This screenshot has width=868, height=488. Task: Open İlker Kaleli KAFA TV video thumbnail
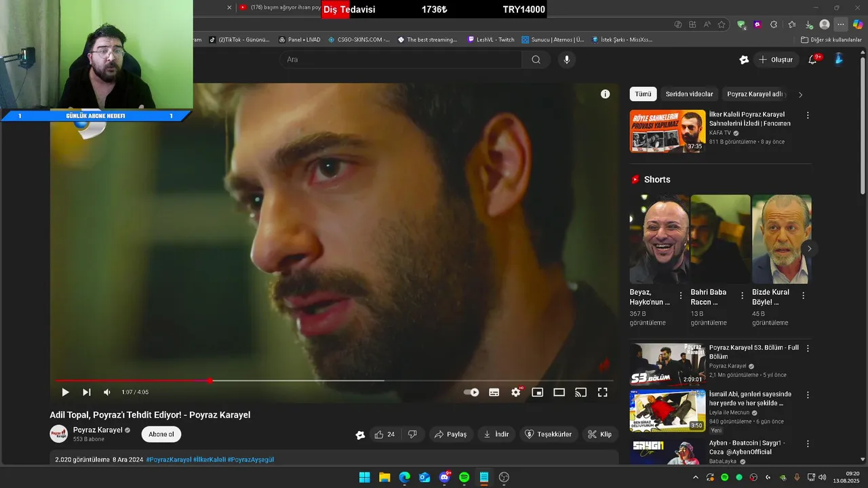tap(667, 131)
